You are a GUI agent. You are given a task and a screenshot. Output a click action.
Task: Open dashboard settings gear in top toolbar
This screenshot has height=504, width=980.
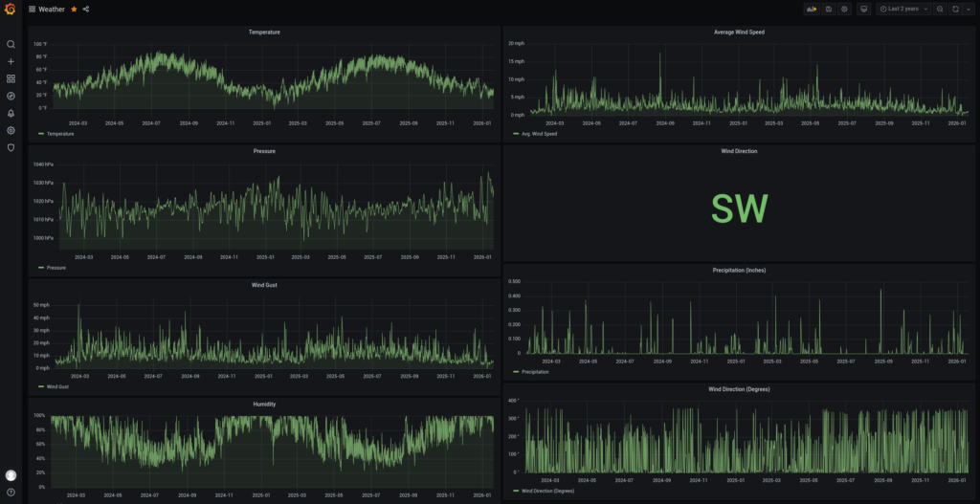[844, 9]
